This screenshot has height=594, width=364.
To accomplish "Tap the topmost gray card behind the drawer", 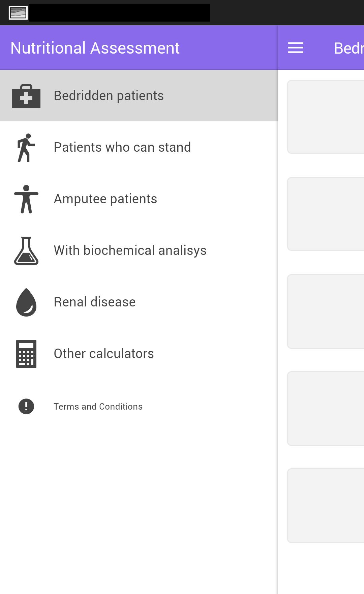I will [326, 117].
